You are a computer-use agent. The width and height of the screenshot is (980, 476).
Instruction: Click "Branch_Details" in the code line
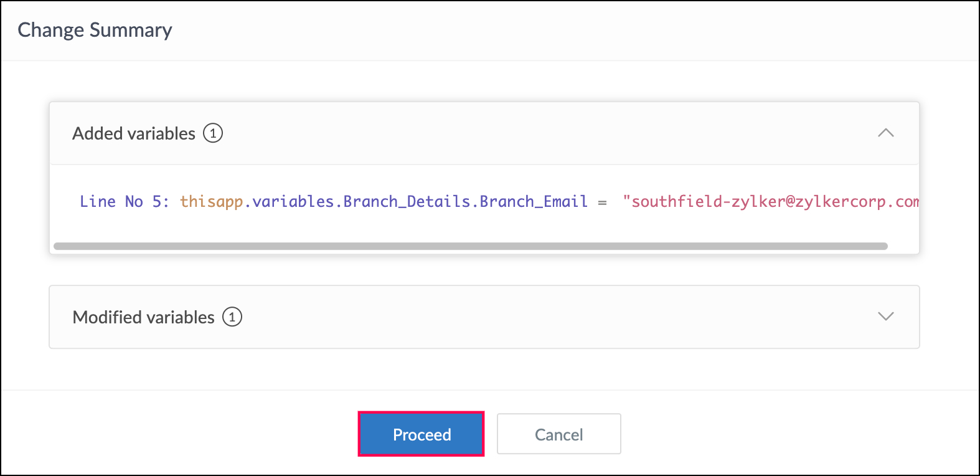407,201
